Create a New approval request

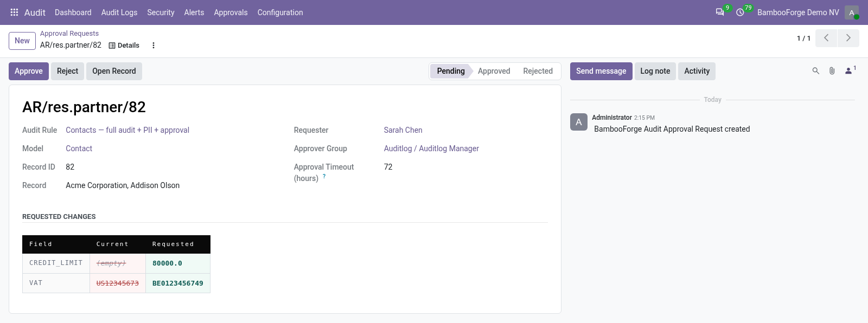point(22,41)
